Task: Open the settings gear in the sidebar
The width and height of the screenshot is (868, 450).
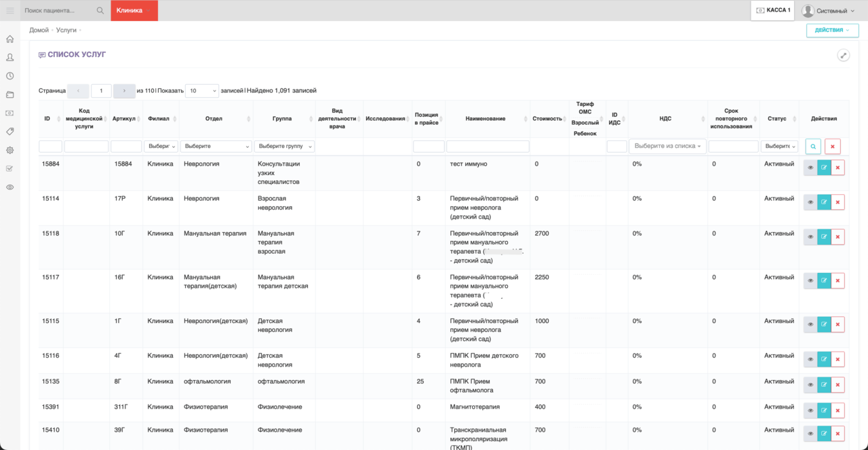Action: tap(9, 150)
